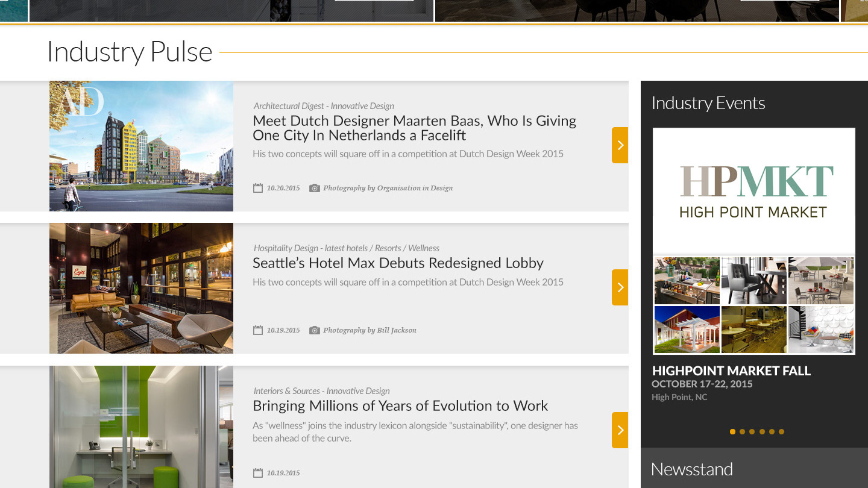This screenshot has height=488, width=868.
Task: Click the Industry Events heading
Action: (x=708, y=103)
